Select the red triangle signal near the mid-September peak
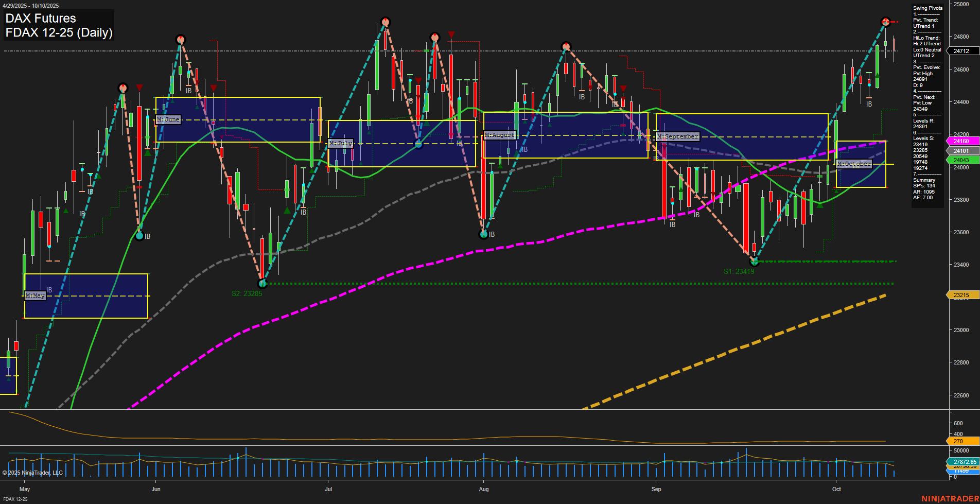This screenshot has width=980, height=504. click(x=623, y=88)
